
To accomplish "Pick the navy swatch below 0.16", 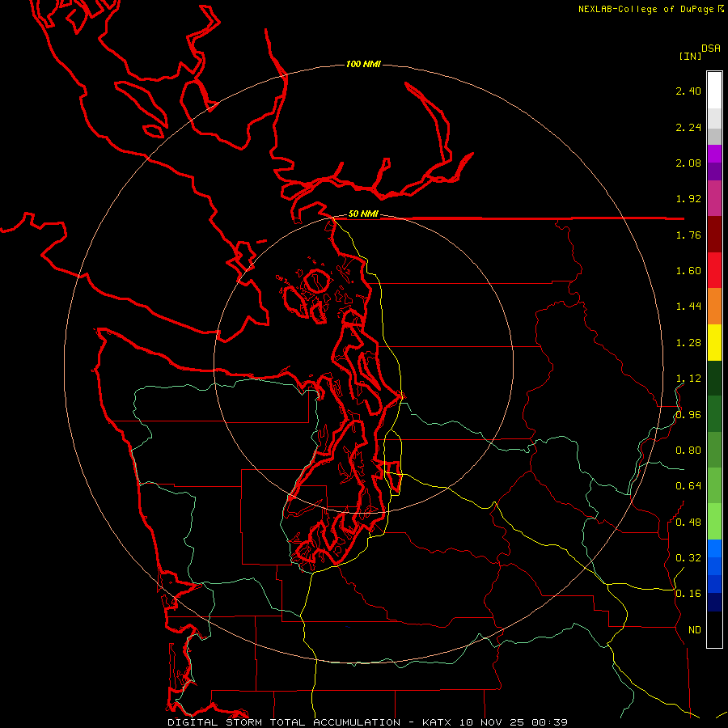I will pyautogui.click(x=714, y=602).
